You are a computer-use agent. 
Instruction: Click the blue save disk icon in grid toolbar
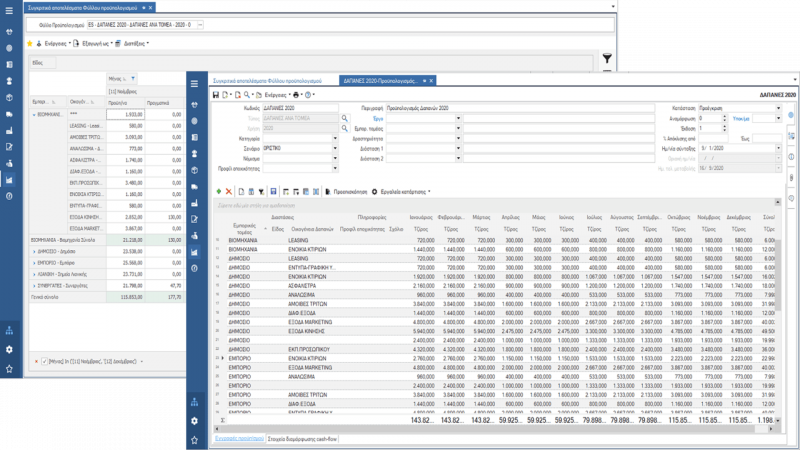pos(273,192)
